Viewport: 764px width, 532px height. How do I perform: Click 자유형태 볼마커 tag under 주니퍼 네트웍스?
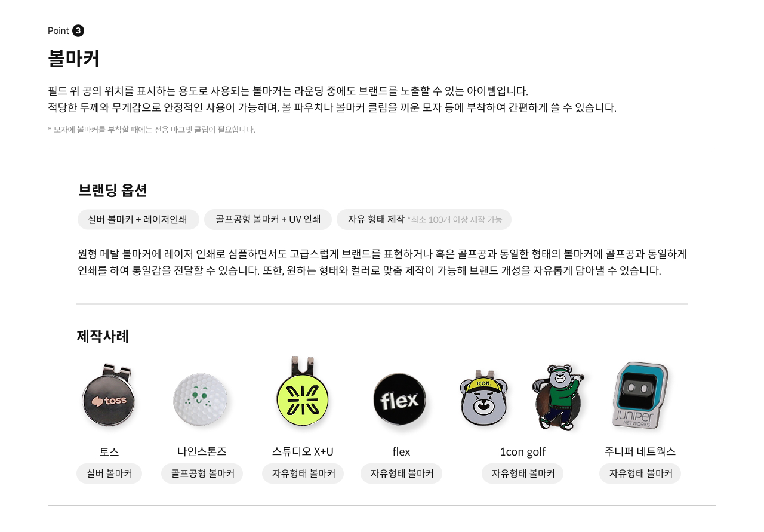click(x=640, y=473)
